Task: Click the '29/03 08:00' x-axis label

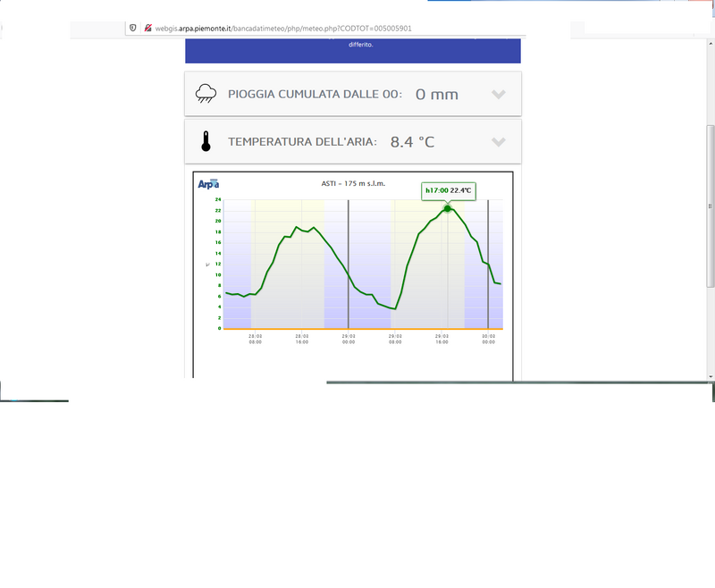Action: [395, 339]
